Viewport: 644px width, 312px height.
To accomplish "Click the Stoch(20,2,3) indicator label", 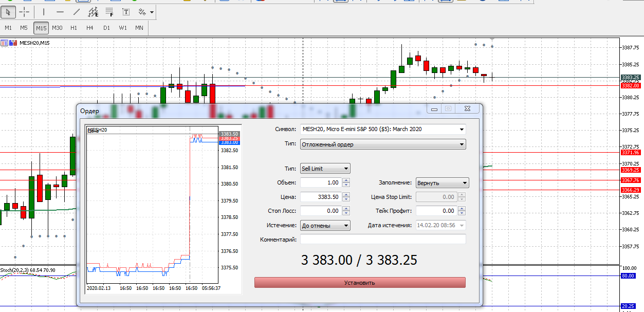I will [x=28, y=270].
